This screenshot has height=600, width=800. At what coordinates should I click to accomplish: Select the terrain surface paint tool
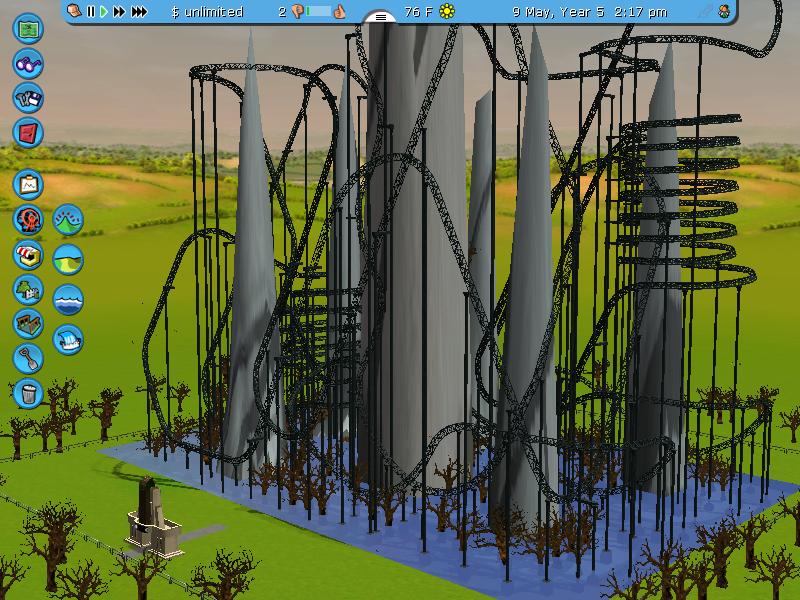[x=68, y=259]
